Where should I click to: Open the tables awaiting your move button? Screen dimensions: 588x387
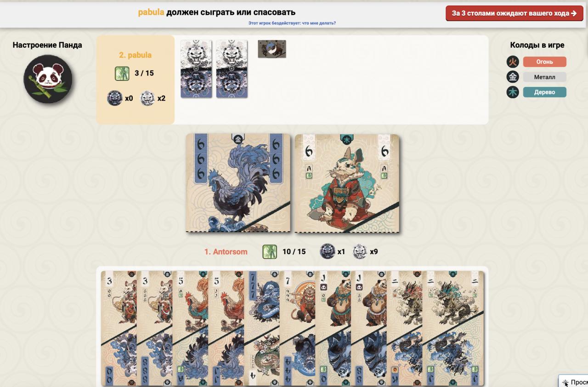514,13
